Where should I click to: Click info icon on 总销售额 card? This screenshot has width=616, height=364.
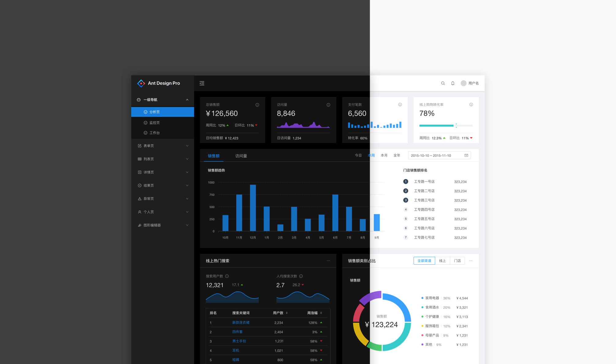pyautogui.click(x=257, y=105)
